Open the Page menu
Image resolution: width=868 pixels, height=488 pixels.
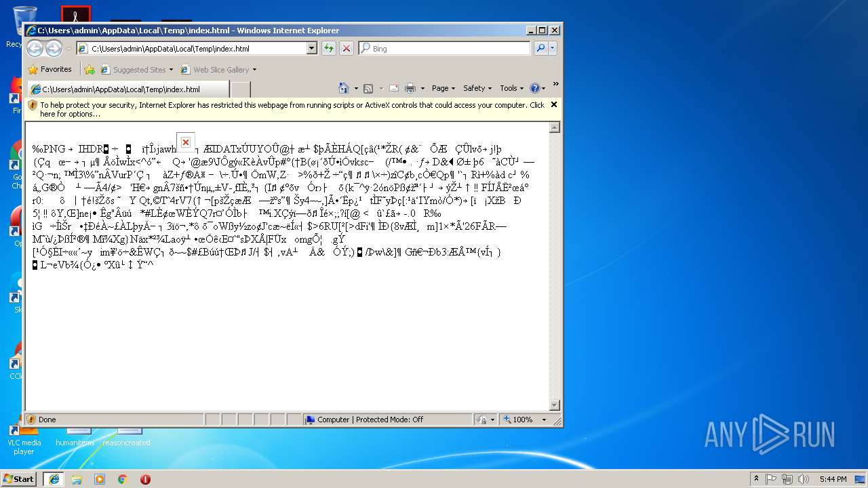pos(443,88)
